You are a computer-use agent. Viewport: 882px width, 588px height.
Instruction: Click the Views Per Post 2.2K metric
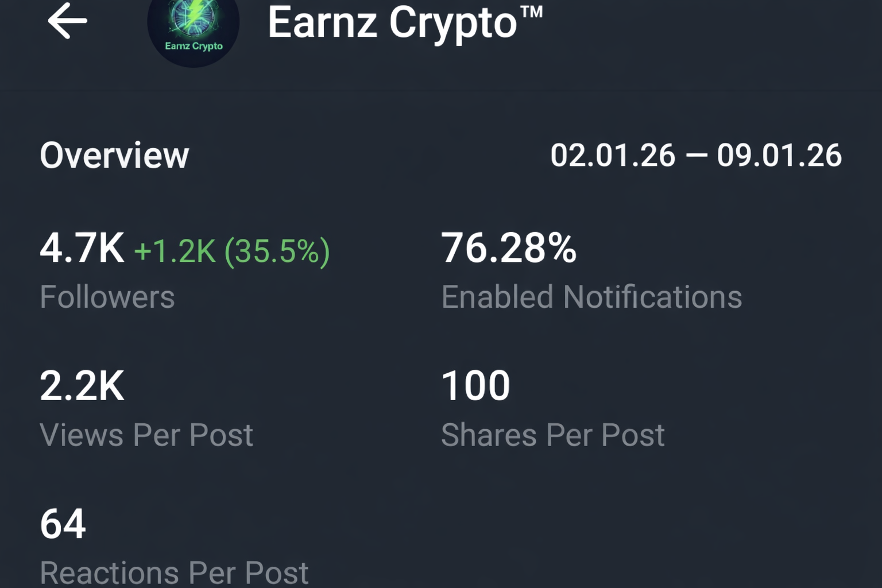[82, 386]
